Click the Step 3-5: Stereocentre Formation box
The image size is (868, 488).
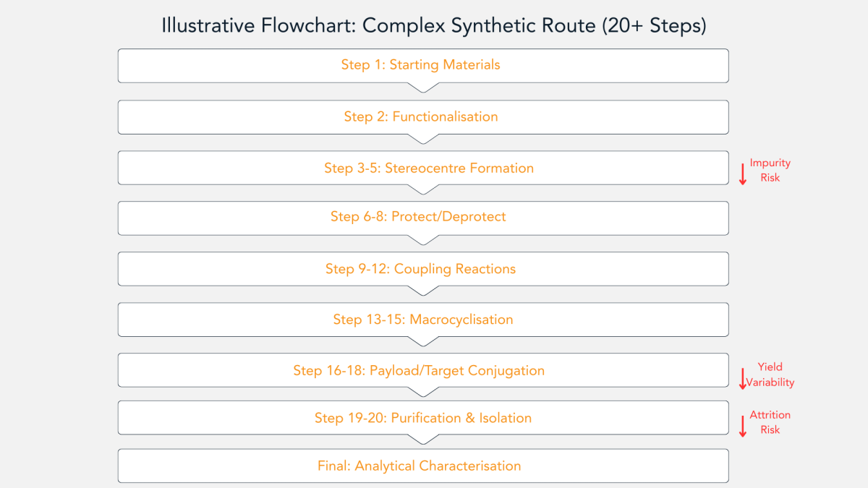[x=423, y=168]
